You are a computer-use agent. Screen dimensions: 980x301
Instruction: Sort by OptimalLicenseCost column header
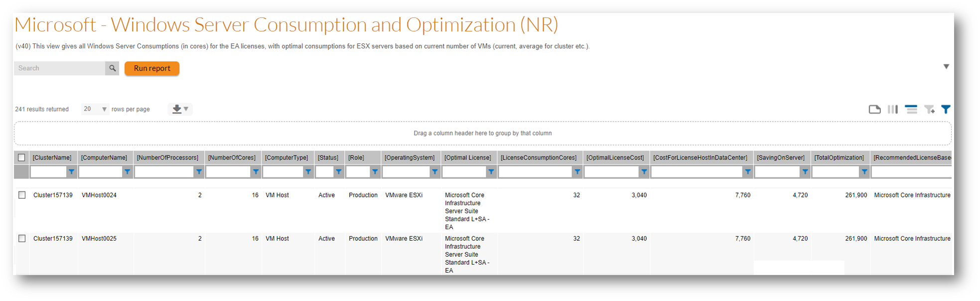tap(616, 157)
